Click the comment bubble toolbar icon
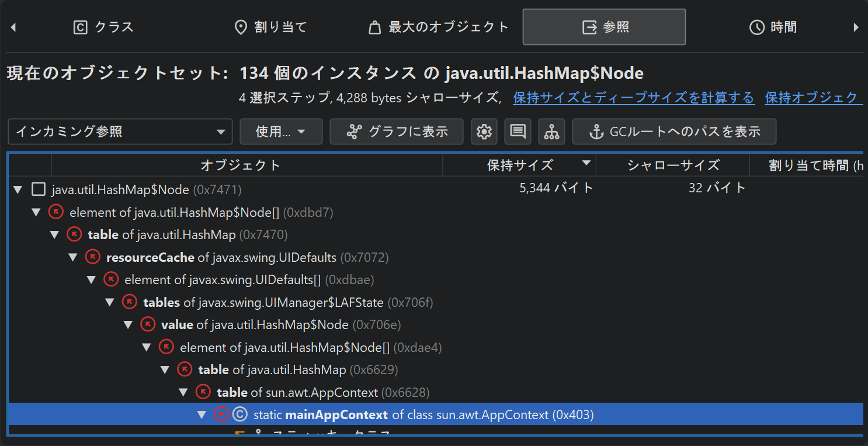 518,132
